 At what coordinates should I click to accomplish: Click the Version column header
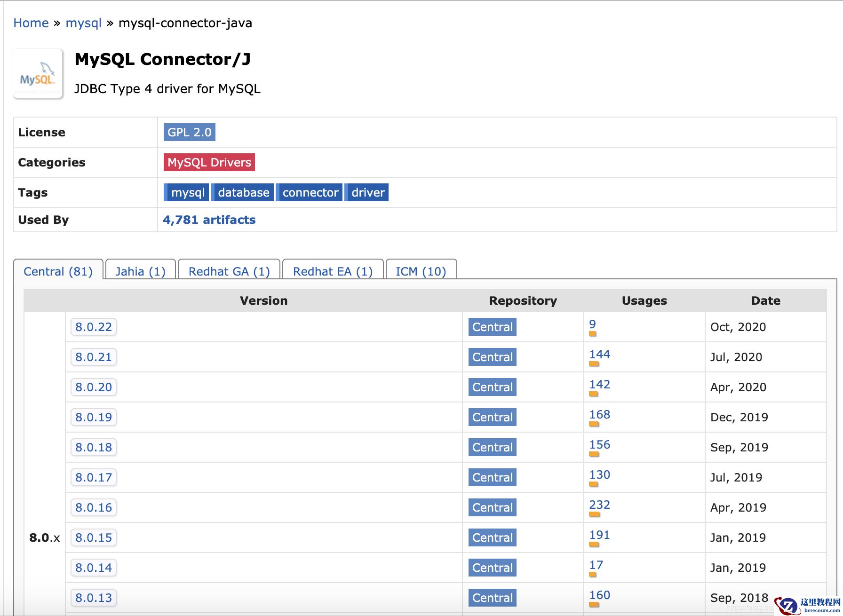point(263,300)
